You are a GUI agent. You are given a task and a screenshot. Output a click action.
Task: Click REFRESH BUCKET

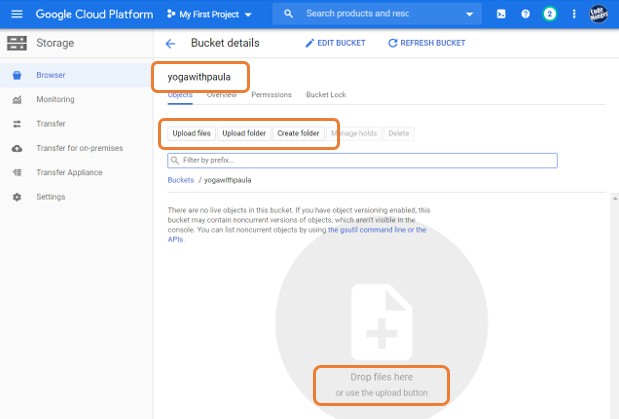pyautogui.click(x=427, y=43)
